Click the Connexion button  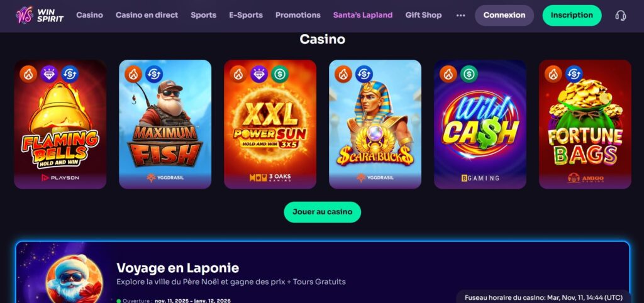tap(504, 16)
